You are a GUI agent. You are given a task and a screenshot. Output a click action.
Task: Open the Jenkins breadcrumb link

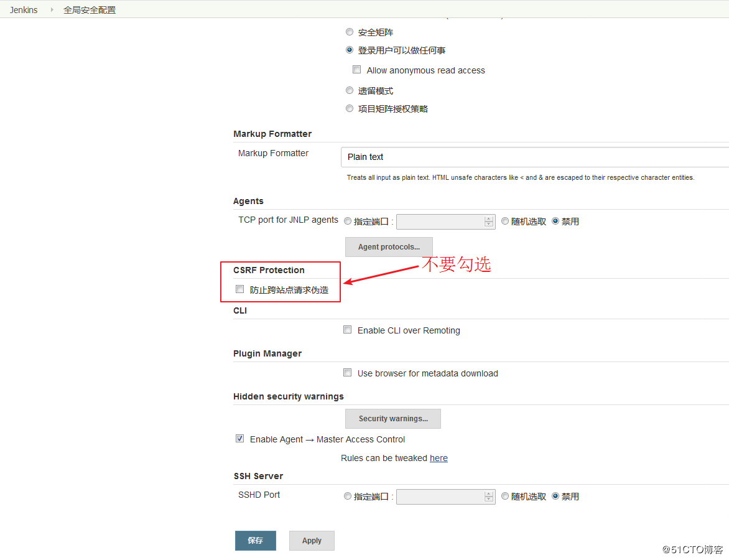coord(23,10)
